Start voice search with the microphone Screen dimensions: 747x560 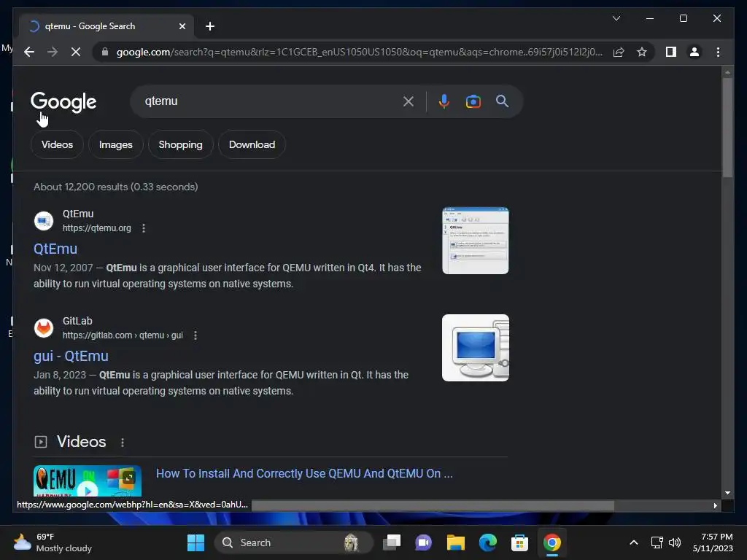pos(444,101)
